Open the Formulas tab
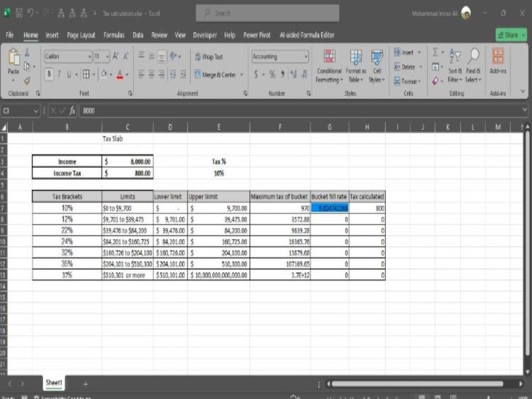Viewport: 532px width, 399px height. pyautogui.click(x=114, y=35)
